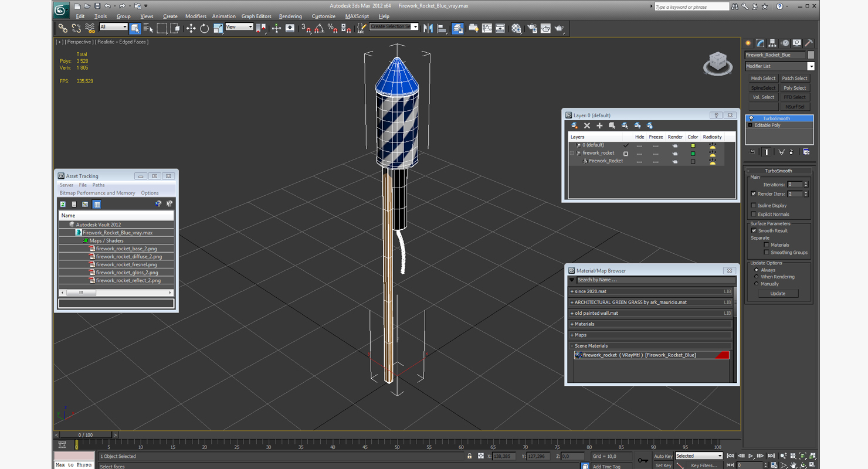Enable Explicit Normals checkbox
The image size is (868, 469).
pos(754,215)
